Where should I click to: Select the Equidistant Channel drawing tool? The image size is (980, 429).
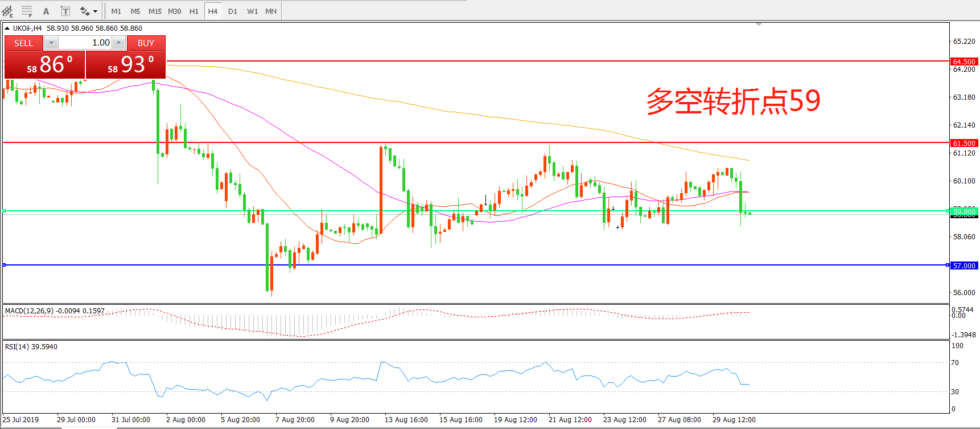tap(7, 11)
